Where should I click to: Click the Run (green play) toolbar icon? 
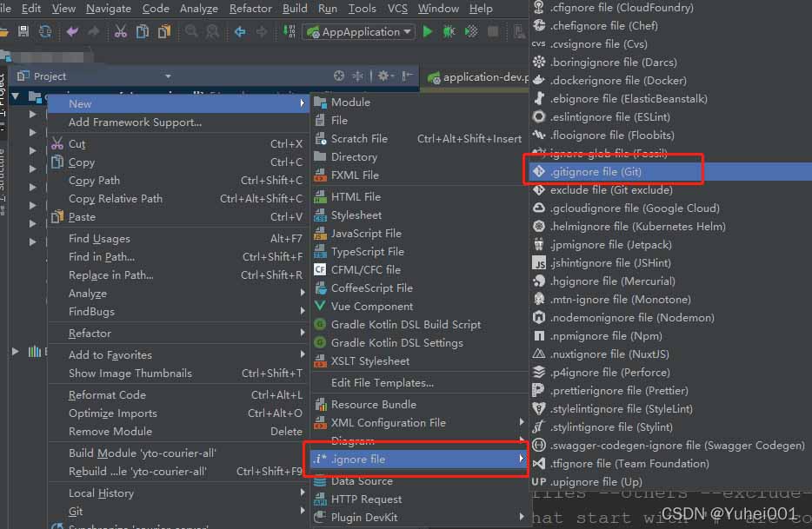pyautogui.click(x=427, y=31)
